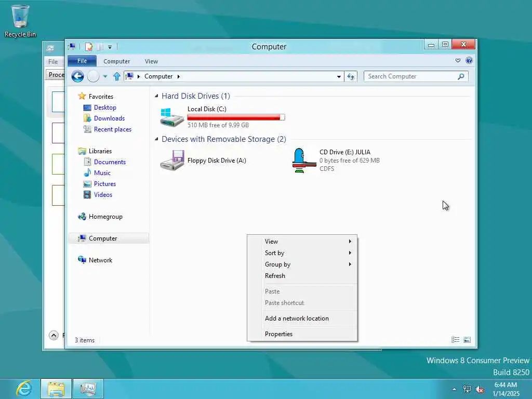Open the address bar history dropdown

pos(339,77)
